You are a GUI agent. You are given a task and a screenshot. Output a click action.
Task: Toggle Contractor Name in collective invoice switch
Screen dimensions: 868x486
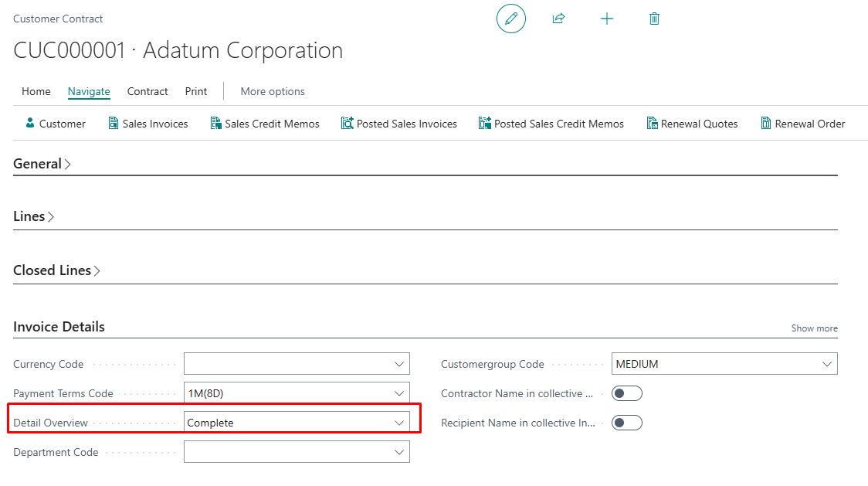pyautogui.click(x=626, y=394)
